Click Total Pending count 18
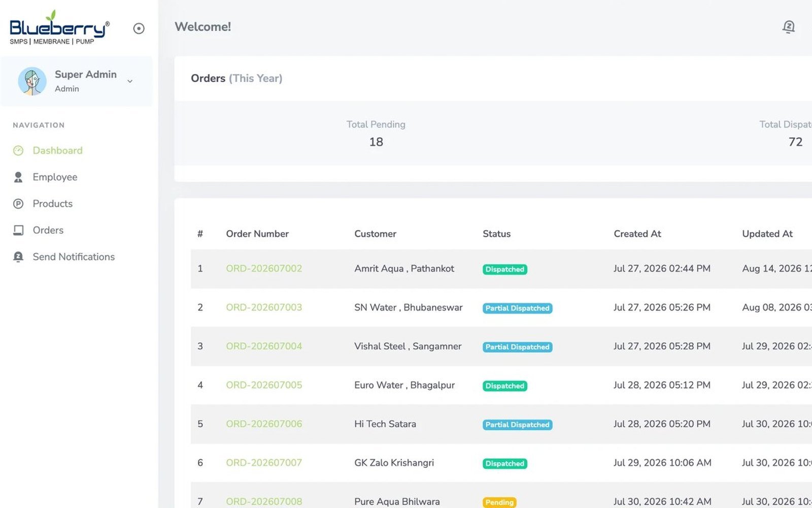The image size is (812, 508). coord(376,142)
